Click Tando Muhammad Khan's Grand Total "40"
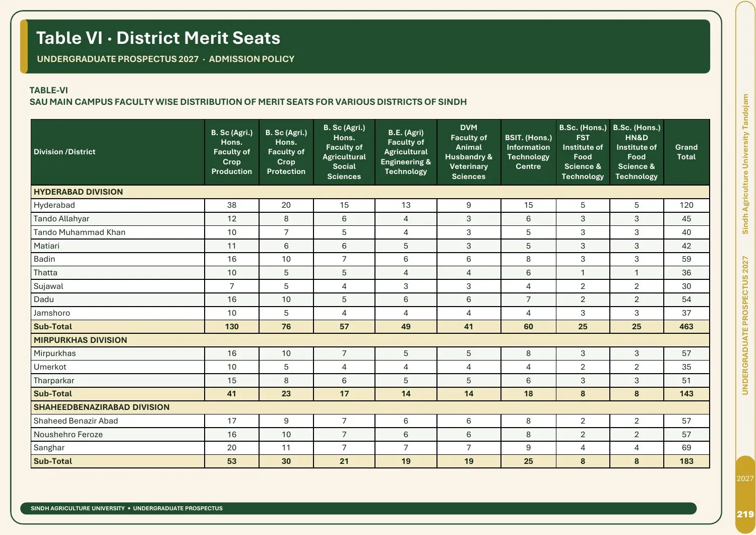This screenshot has height=535, width=756. (686, 232)
